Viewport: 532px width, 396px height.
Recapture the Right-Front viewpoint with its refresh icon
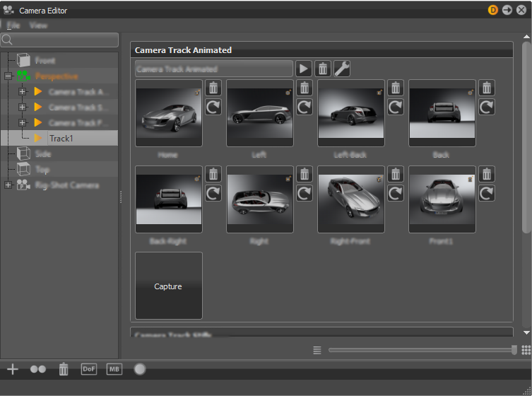coord(396,193)
